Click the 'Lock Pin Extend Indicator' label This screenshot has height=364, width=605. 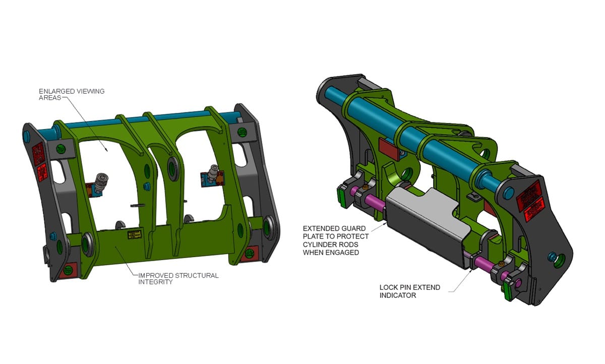409,291
